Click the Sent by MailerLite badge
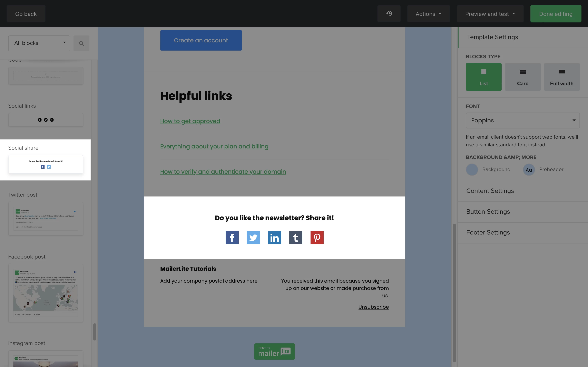 point(274,351)
